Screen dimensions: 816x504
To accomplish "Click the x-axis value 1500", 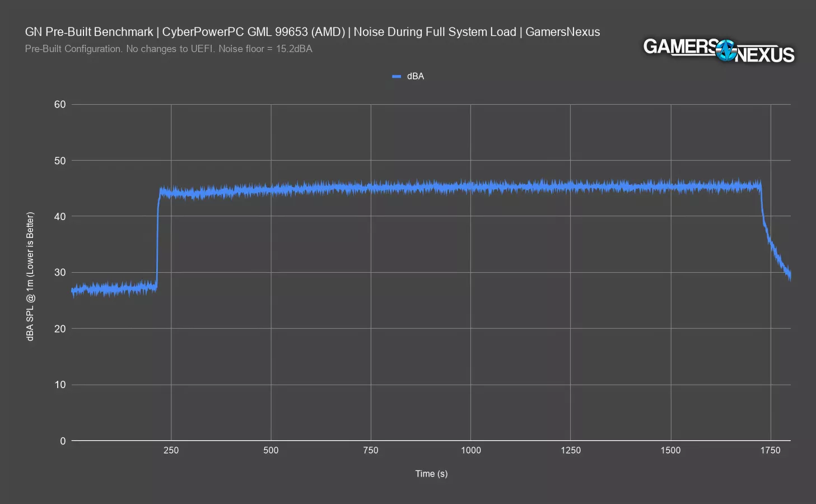I will coord(670,450).
